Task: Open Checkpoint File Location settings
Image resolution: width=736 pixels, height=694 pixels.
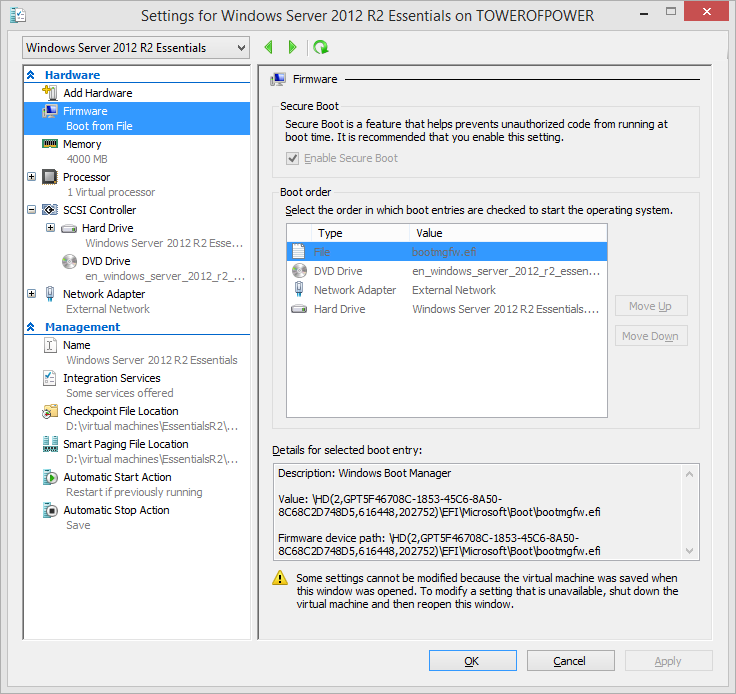Action: [x=120, y=411]
